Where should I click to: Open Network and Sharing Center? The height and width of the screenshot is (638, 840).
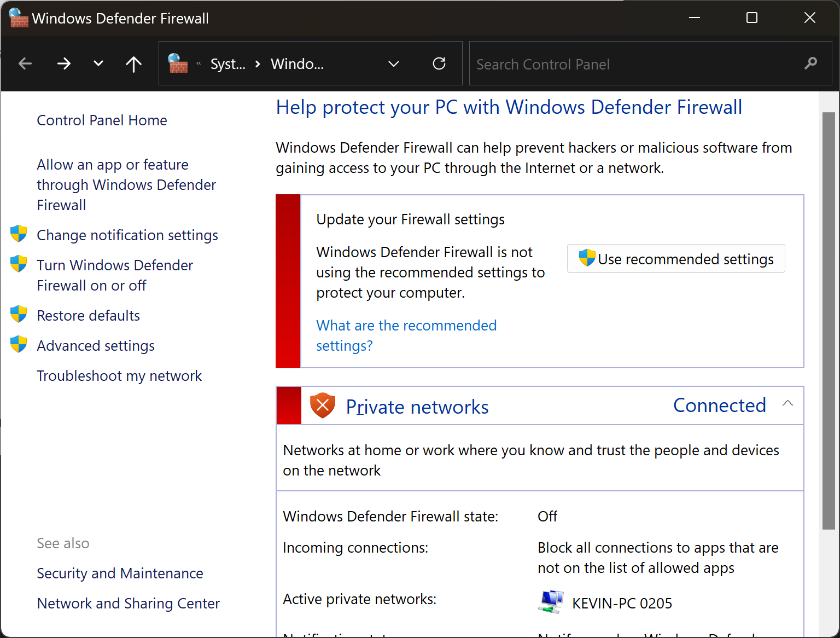(128, 604)
